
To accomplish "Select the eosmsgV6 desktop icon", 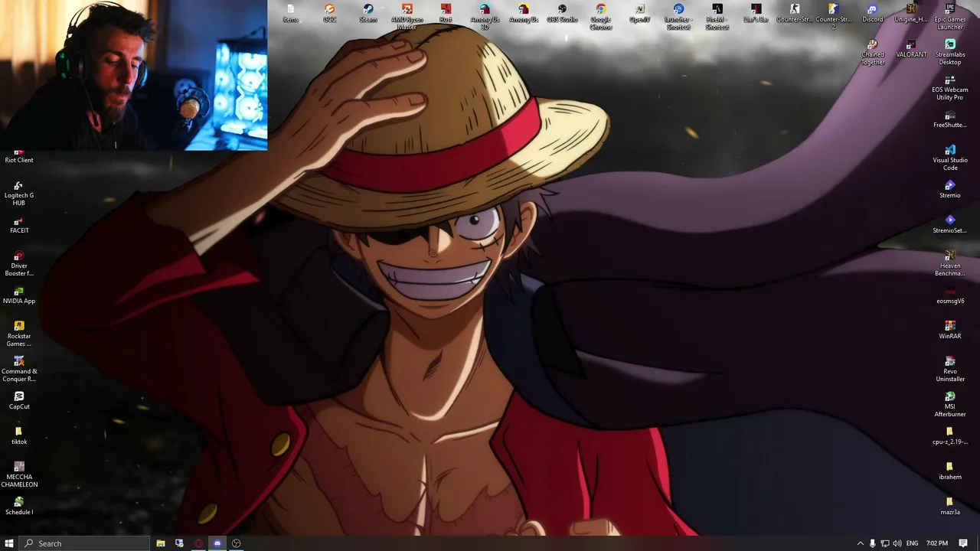I will coord(950,295).
